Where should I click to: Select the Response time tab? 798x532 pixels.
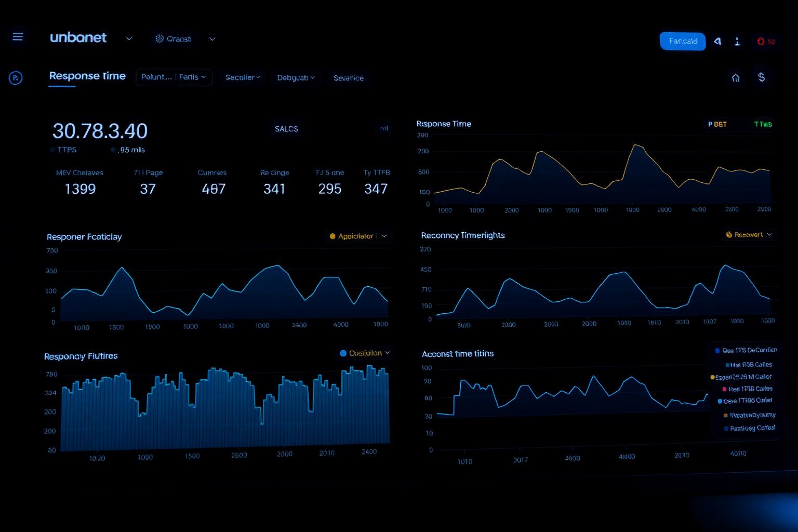[87, 76]
